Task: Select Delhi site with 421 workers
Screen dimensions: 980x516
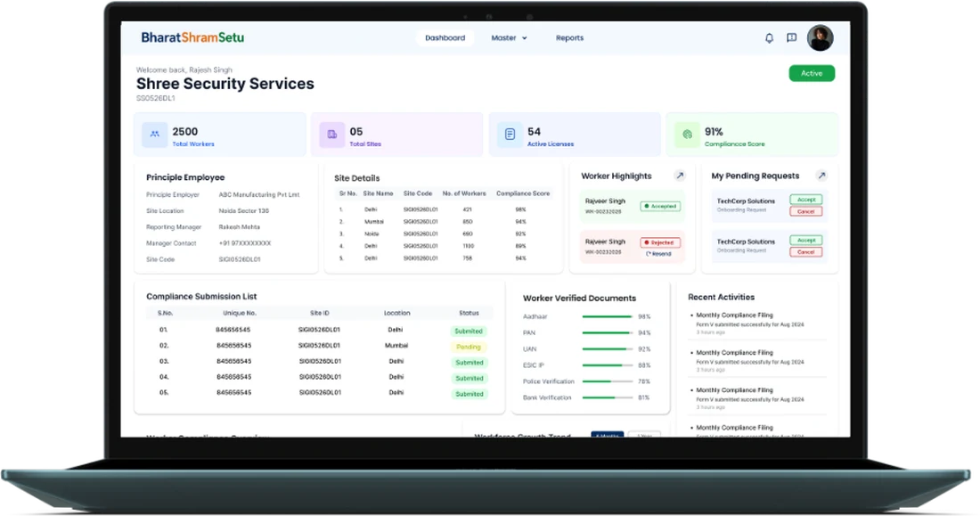Action: tap(444, 209)
